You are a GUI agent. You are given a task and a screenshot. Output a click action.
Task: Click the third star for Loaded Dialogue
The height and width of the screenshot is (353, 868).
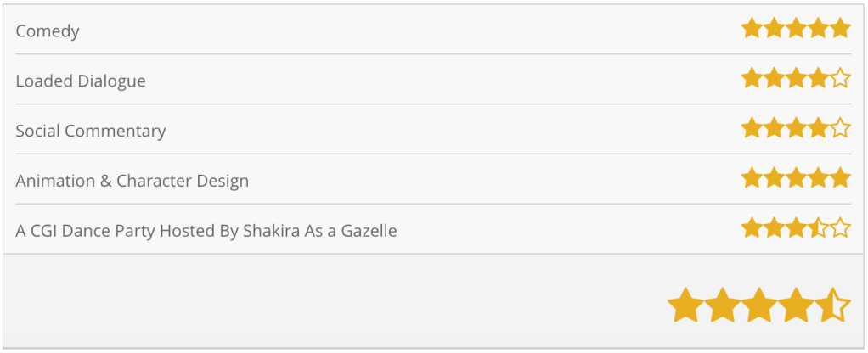coord(796,79)
